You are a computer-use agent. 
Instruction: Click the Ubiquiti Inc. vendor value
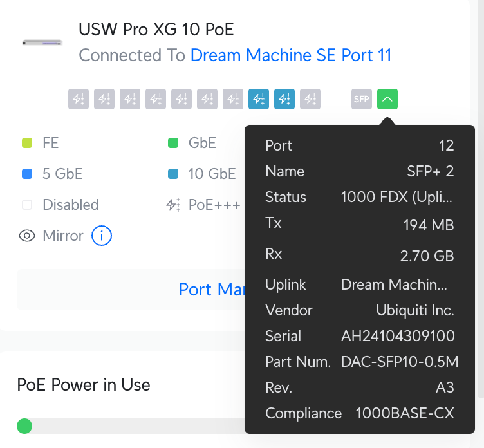(x=415, y=310)
